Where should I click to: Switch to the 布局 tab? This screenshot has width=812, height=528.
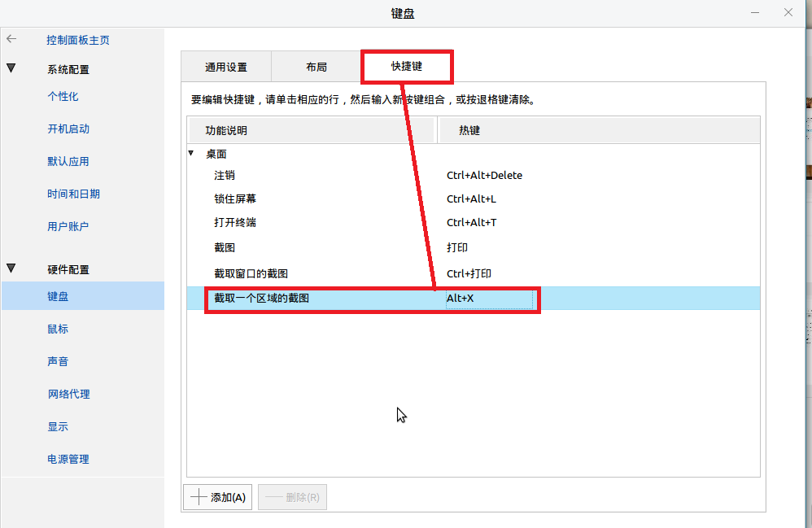click(316, 67)
